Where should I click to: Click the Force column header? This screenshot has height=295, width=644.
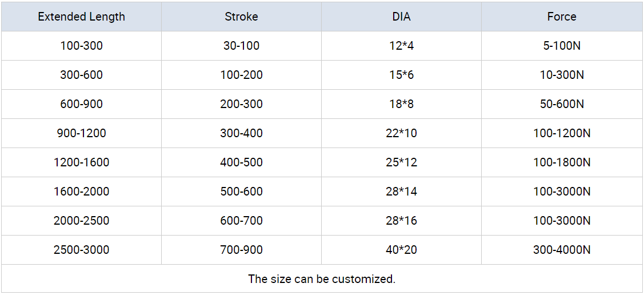click(562, 17)
